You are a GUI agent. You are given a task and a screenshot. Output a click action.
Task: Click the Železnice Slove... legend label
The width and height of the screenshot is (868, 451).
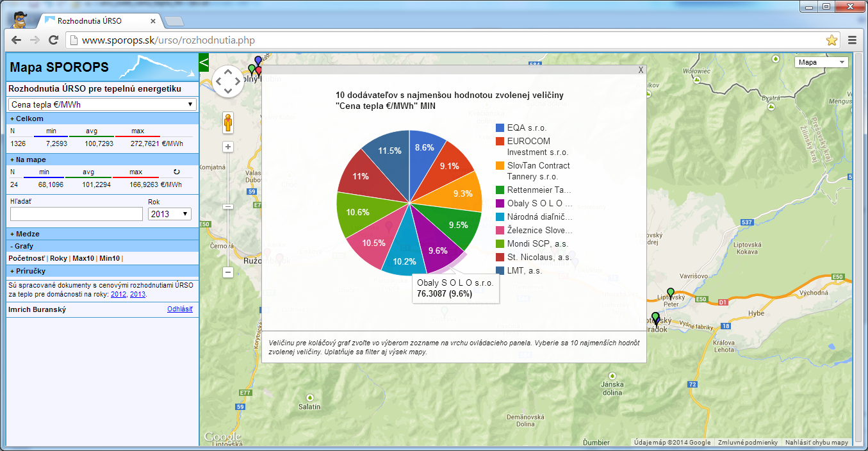coord(539,231)
